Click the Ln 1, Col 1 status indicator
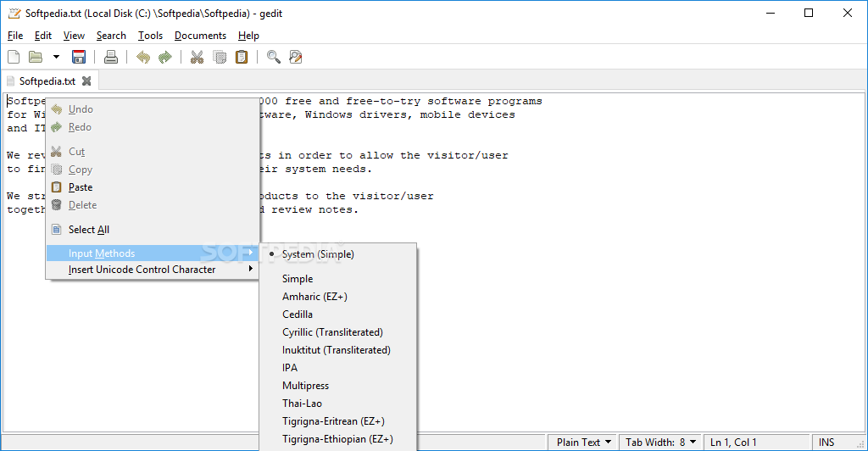 tap(733, 443)
